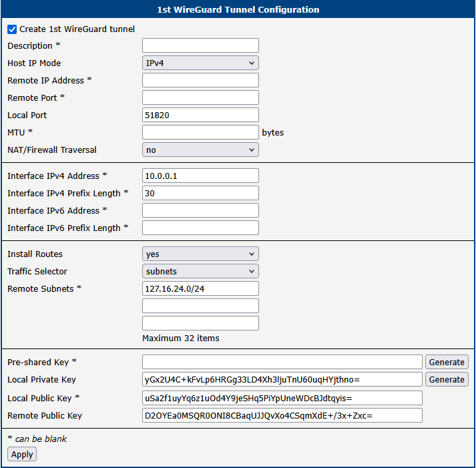Open the Traffic Selector dropdown

[200, 271]
